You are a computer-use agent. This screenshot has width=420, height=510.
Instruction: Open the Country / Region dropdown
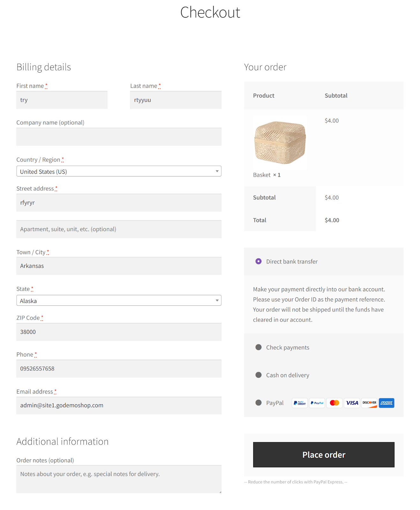pos(119,171)
